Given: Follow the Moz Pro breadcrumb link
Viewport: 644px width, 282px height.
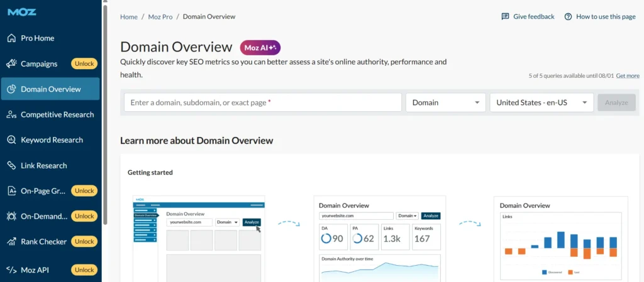Looking at the screenshot, I should click(x=160, y=17).
